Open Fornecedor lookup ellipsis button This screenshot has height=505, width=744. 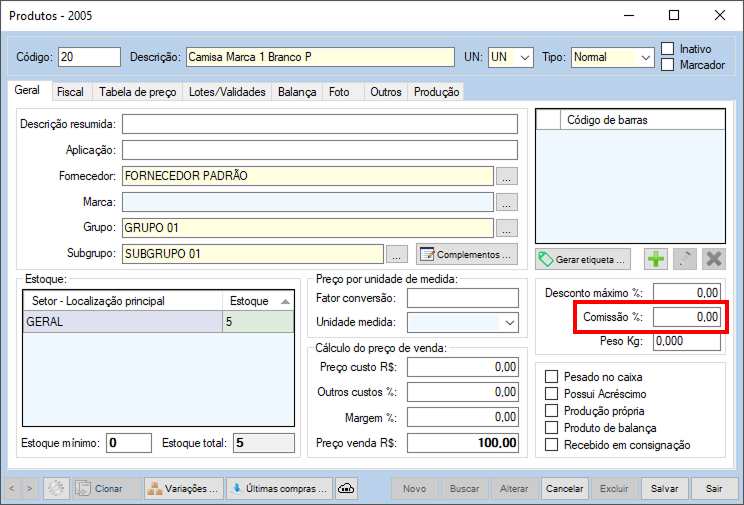[x=507, y=176]
